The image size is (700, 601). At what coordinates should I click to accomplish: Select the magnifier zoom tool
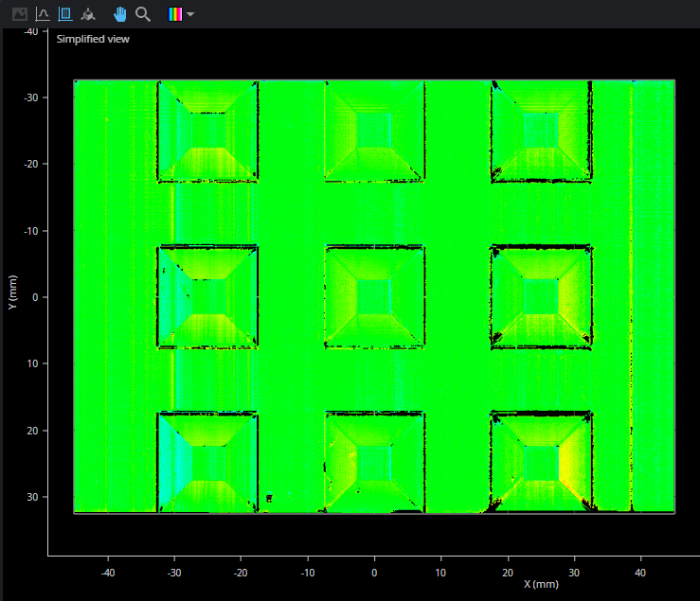click(143, 14)
